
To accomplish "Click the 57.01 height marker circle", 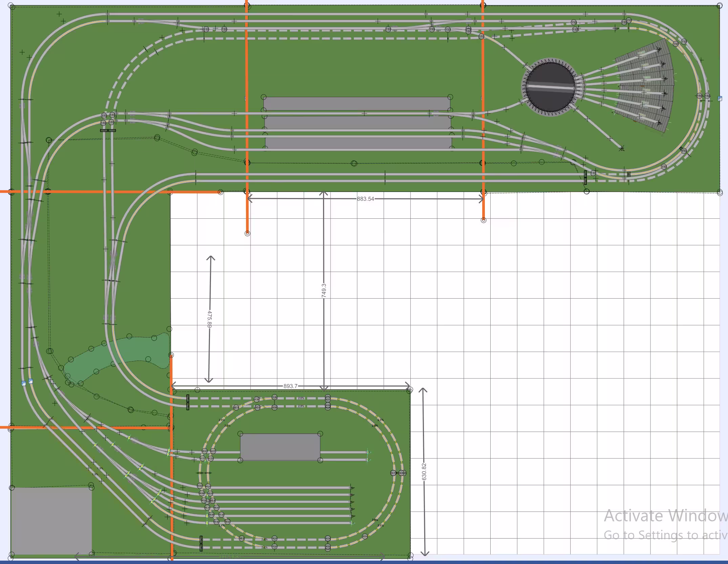I will click(x=274, y=546).
